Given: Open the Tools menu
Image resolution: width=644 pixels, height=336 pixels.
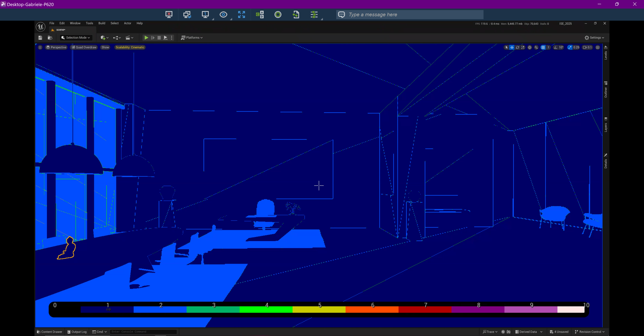Looking at the screenshot, I should click(89, 23).
